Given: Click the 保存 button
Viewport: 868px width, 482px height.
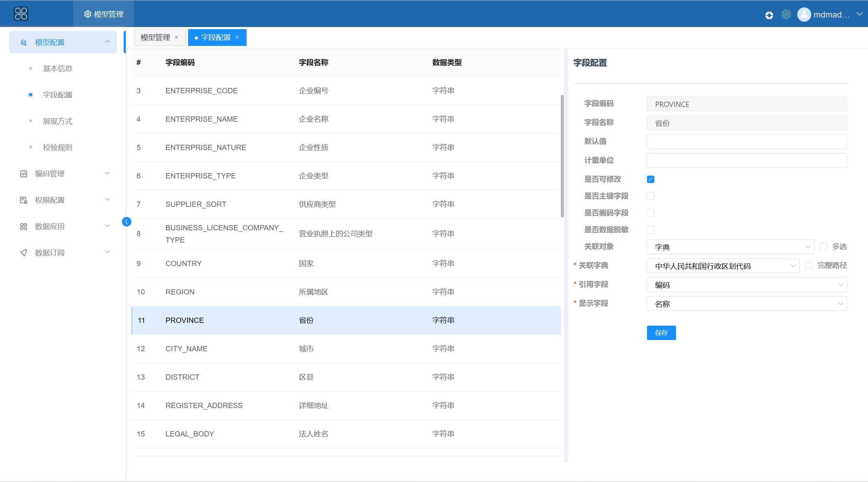Looking at the screenshot, I should click(661, 333).
